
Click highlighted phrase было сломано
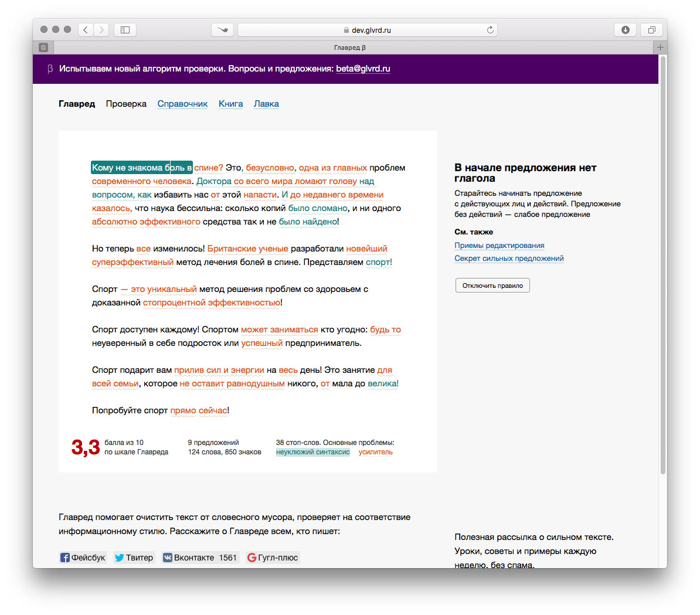318,209
